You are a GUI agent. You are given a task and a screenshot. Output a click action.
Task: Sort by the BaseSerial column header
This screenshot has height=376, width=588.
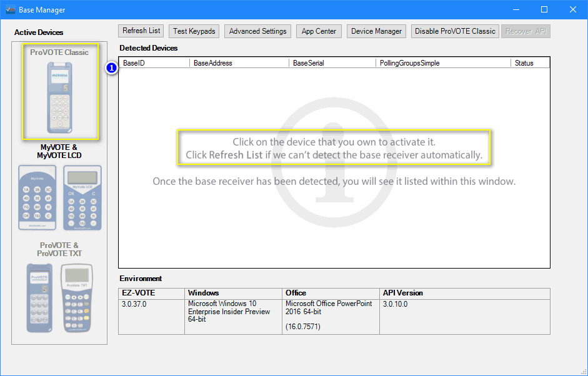tap(332, 63)
